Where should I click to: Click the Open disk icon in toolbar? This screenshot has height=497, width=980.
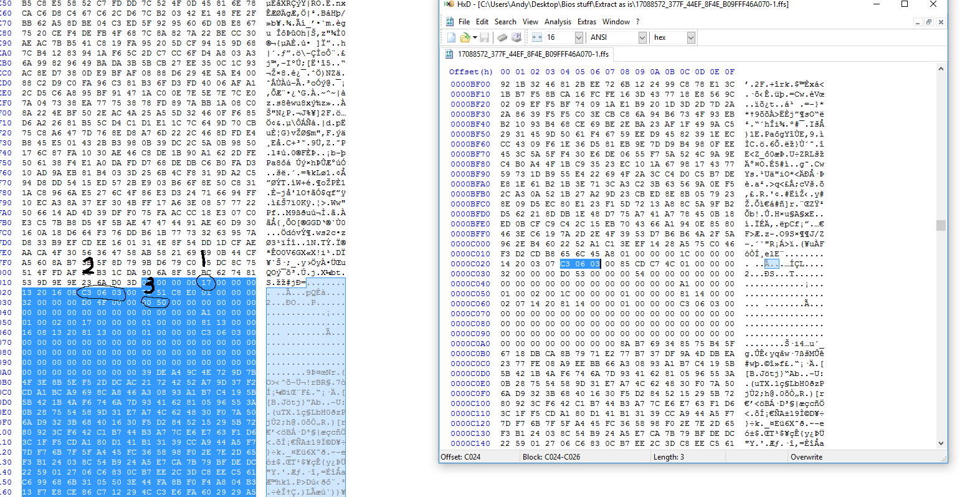(516, 37)
